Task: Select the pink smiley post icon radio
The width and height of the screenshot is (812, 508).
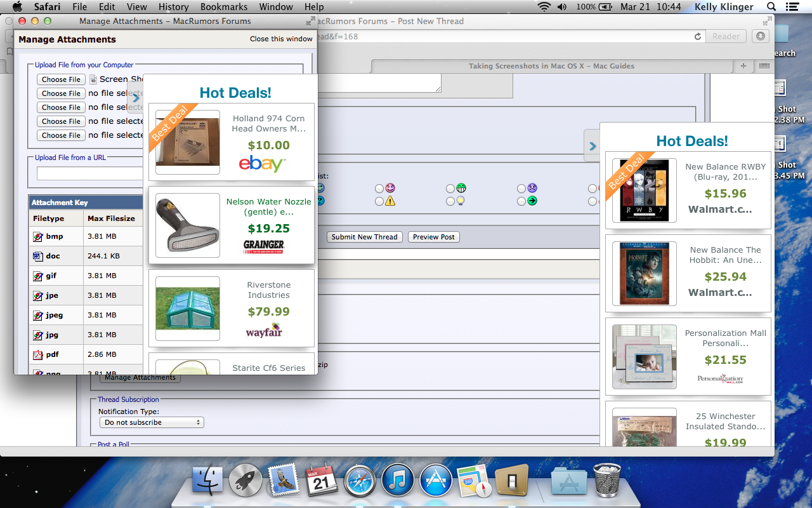Action: click(379, 189)
